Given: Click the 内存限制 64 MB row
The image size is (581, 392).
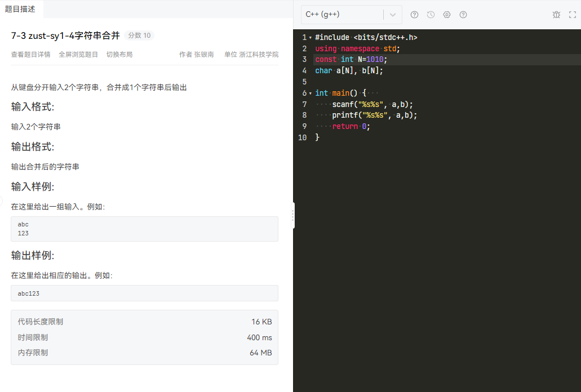Looking at the screenshot, I should point(144,353).
